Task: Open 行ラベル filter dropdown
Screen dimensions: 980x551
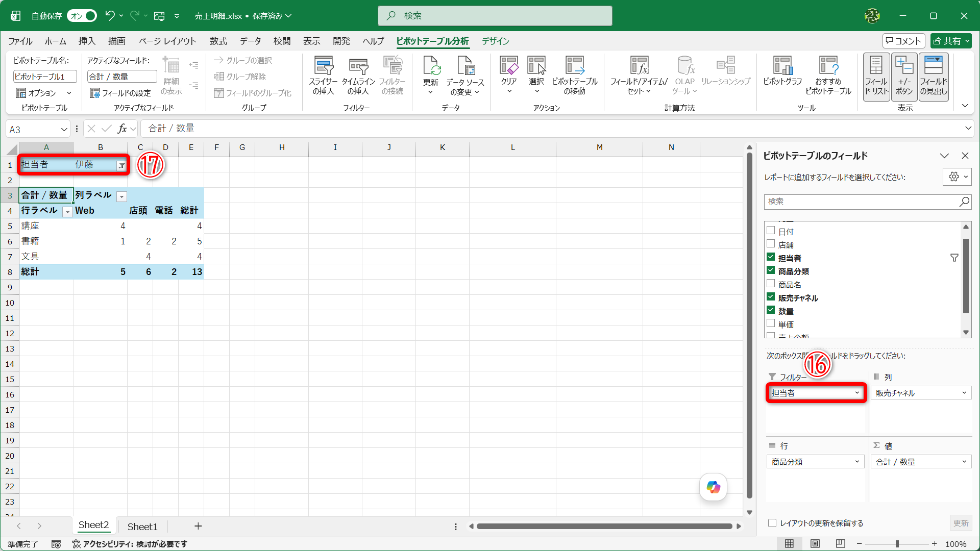Action: [67, 212]
